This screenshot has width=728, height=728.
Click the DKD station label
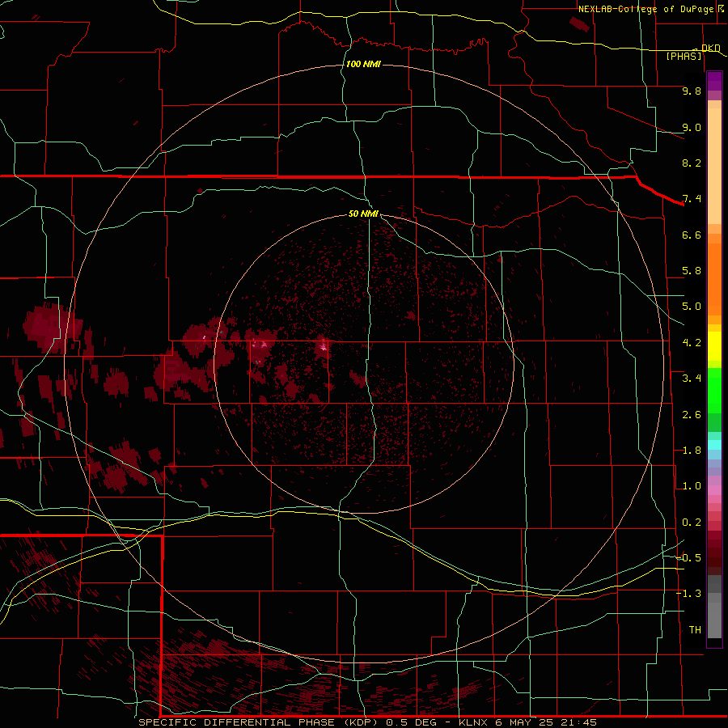pos(711,48)
